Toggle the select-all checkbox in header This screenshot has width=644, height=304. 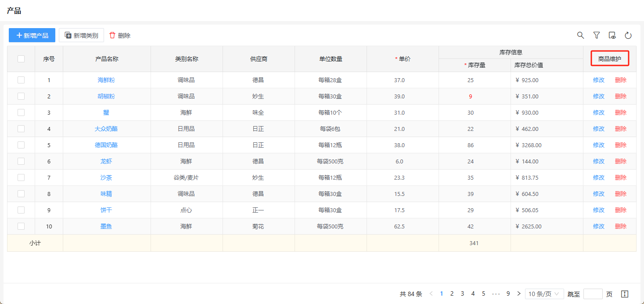click(x=21, y=59)
